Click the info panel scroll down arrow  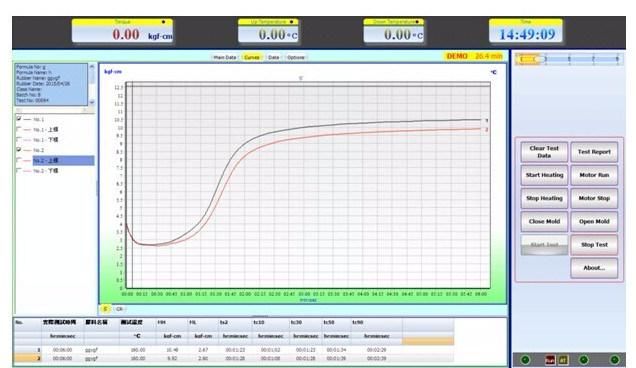click(92, 102)
